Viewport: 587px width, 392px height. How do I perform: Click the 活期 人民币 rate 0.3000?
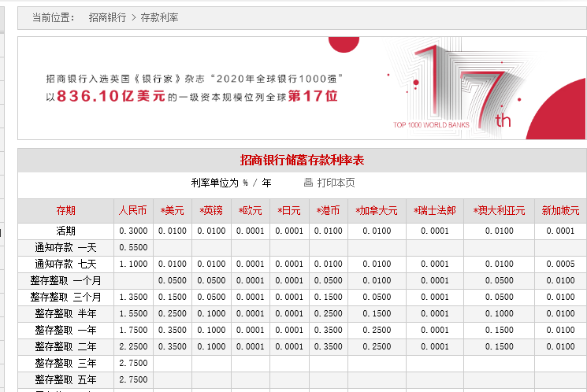pos(133,231)
